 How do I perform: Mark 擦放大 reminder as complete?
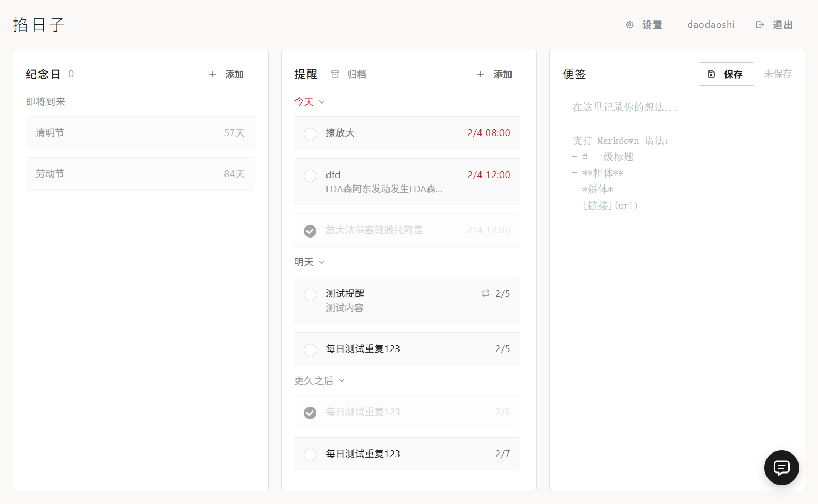[310, 133]
